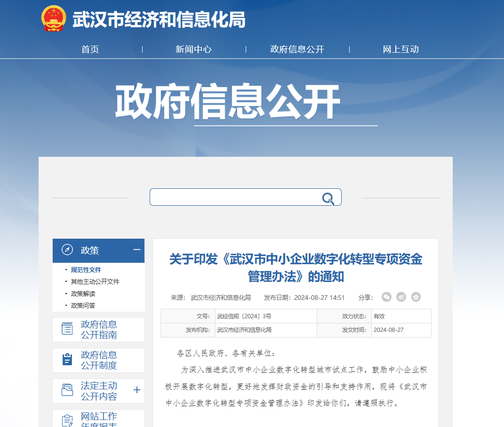Share article via WeChat icon
This screenshot has width=504, height=427.
(386, 297)
